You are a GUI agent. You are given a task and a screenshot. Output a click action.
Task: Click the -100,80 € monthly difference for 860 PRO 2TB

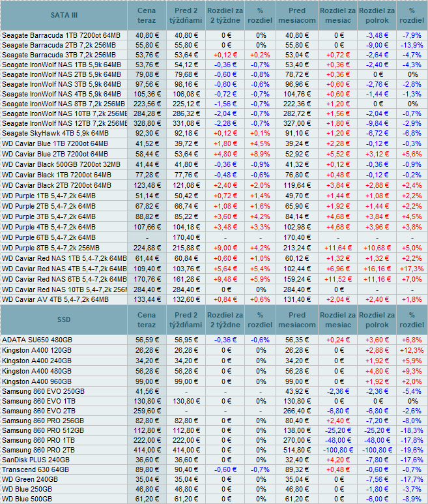(338, 450)
